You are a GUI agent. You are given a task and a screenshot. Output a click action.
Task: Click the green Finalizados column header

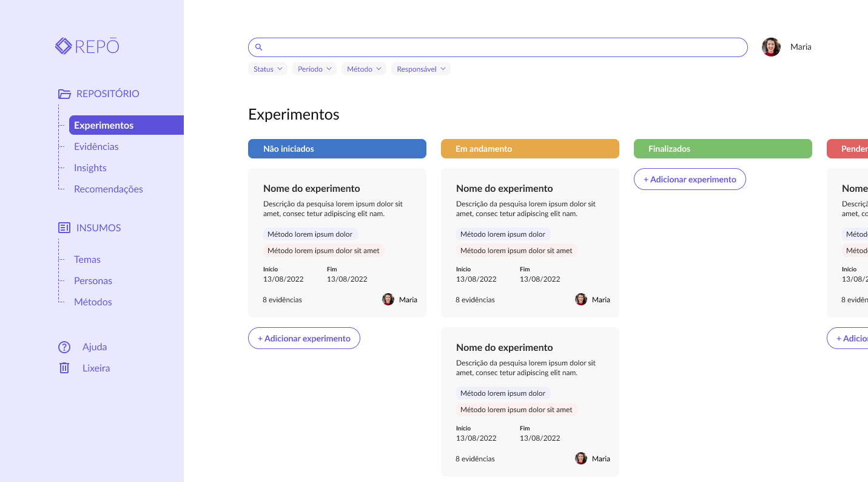(x=722, y=149)
